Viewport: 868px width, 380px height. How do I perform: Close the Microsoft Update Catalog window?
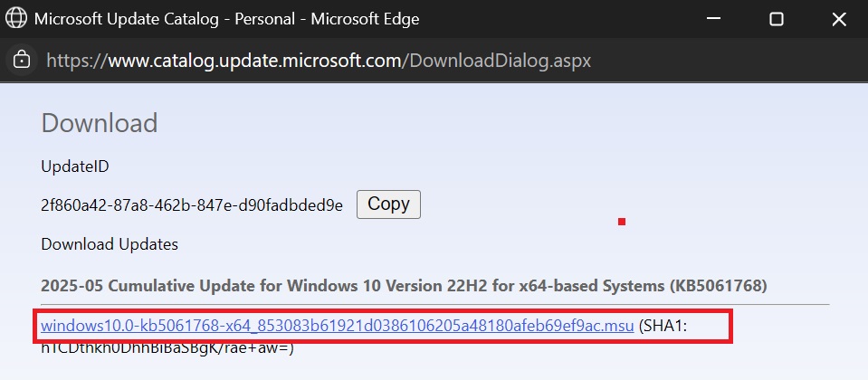pyautogui.click(x=838, y=19)
